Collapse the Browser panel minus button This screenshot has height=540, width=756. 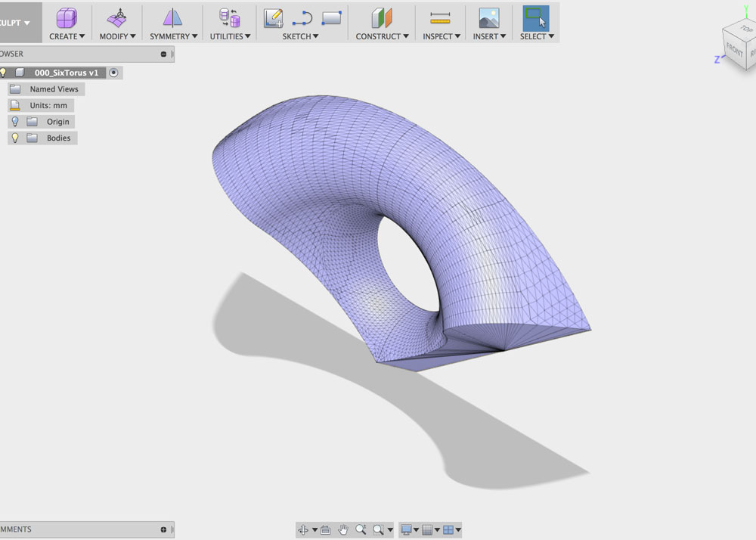163,54
